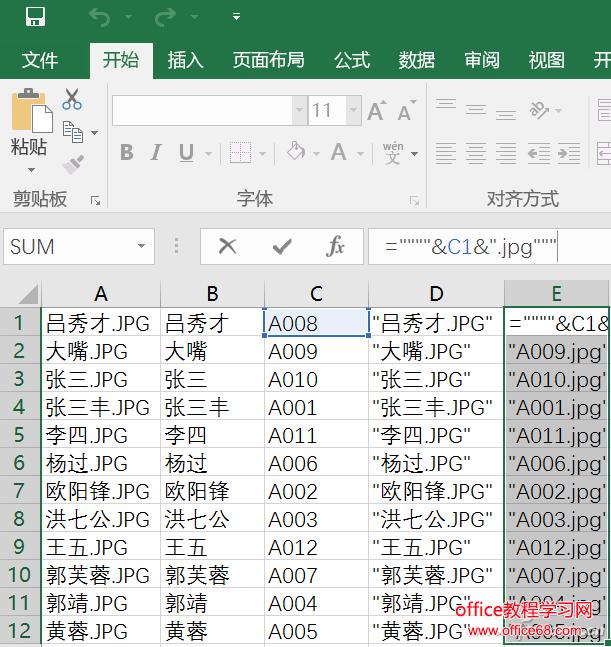Open the Name Box dropdown arrow
This screenshot has height=647, width=611.
pyautogui.click(x=142, y=246)
